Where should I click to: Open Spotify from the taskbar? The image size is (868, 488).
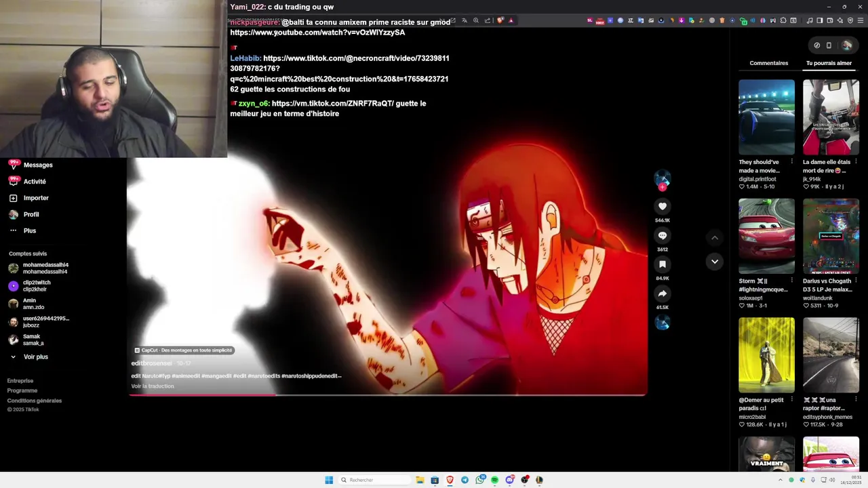coord(494,480)
